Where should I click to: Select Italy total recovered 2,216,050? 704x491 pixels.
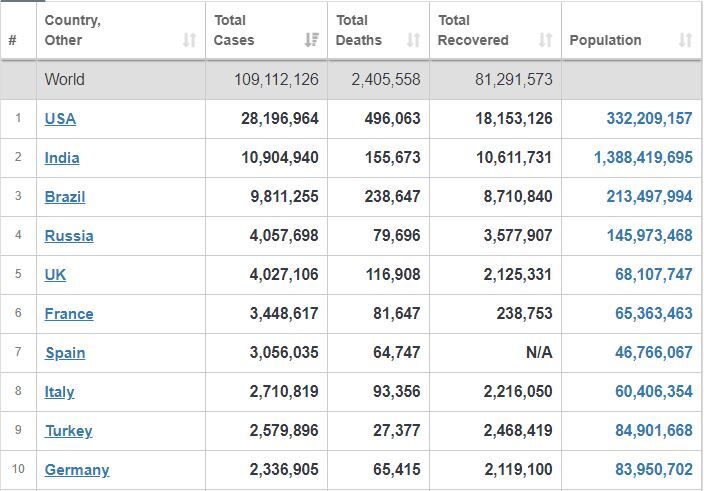518,391
